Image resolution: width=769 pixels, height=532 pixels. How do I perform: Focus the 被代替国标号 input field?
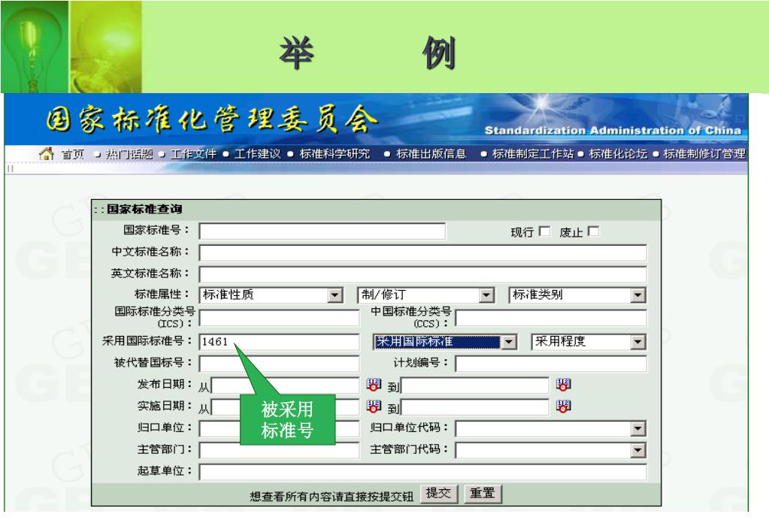click(279, 364)
